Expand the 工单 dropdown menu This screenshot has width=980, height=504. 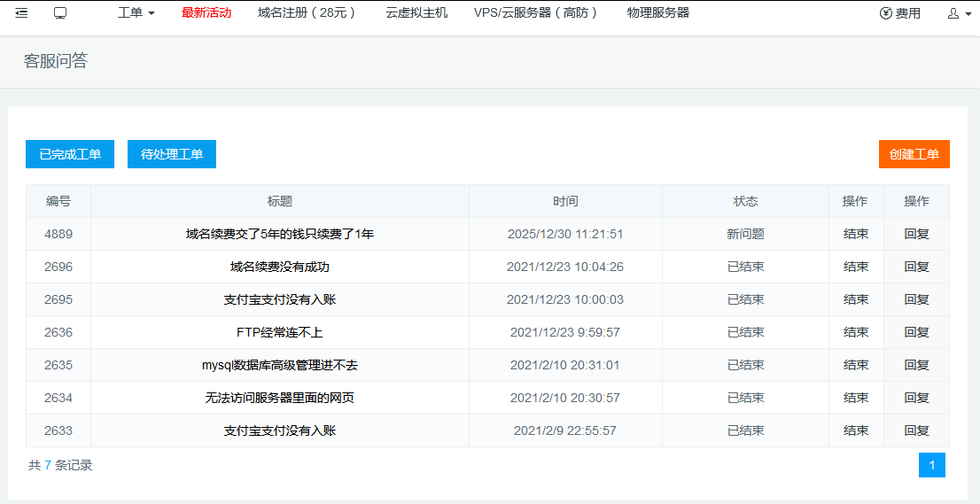coord(136,13)
